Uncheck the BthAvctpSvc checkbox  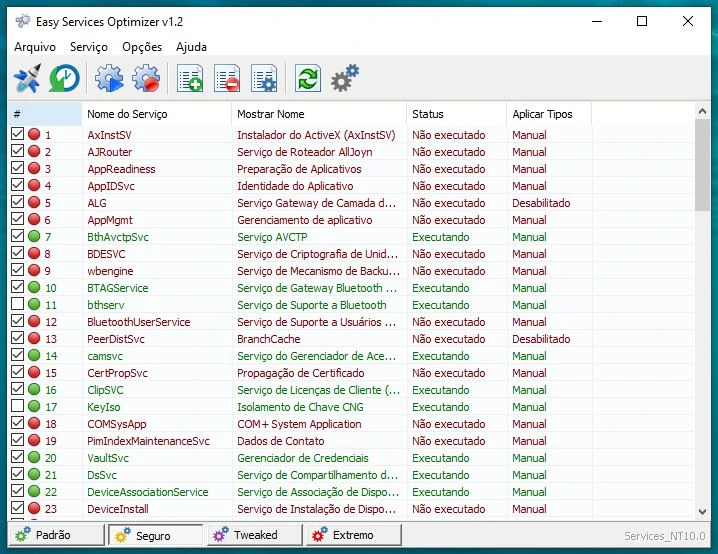pyautogui.click(x=17, y=236)
